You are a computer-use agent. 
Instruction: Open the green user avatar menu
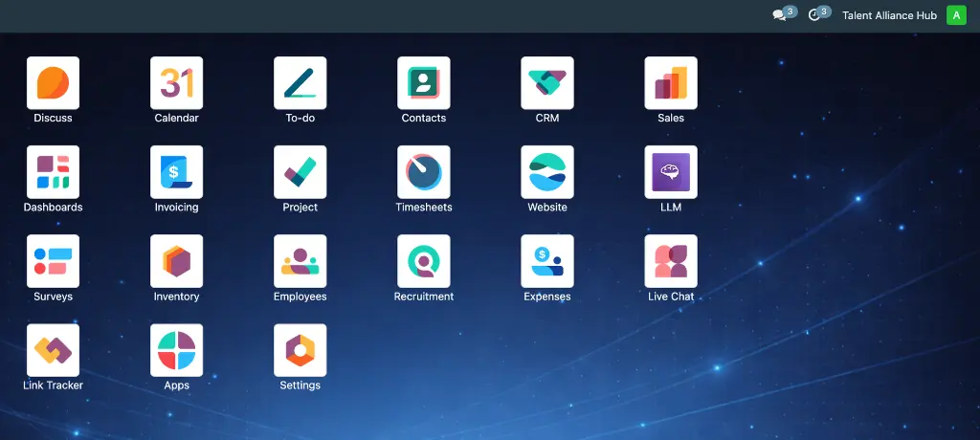click(x=956, y=15)
